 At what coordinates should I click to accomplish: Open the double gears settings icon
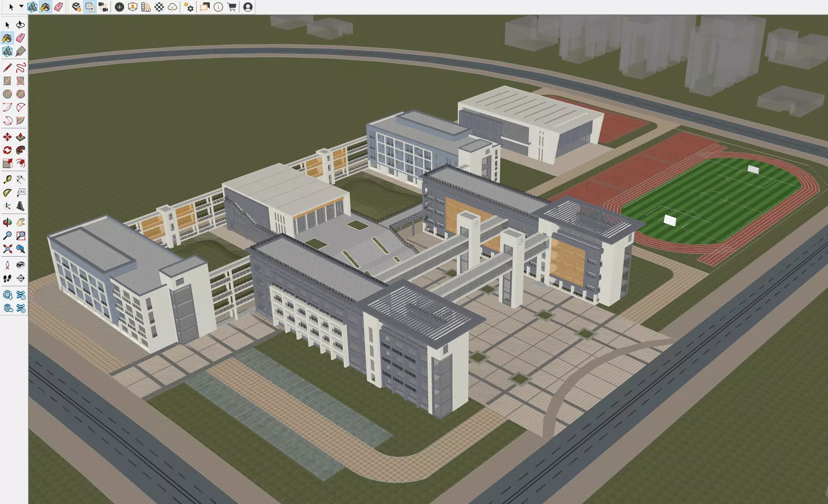[x=189, y=7]
